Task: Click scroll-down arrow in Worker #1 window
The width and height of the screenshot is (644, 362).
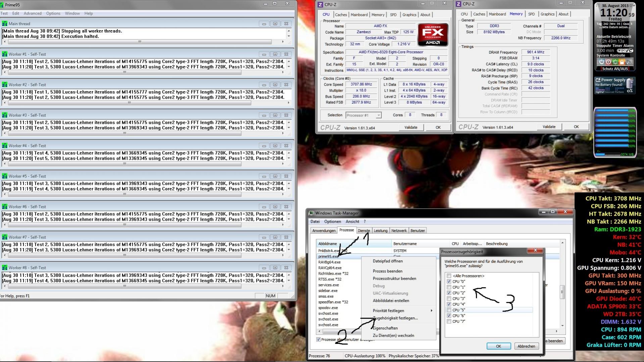Action: [x=289, y=67]
